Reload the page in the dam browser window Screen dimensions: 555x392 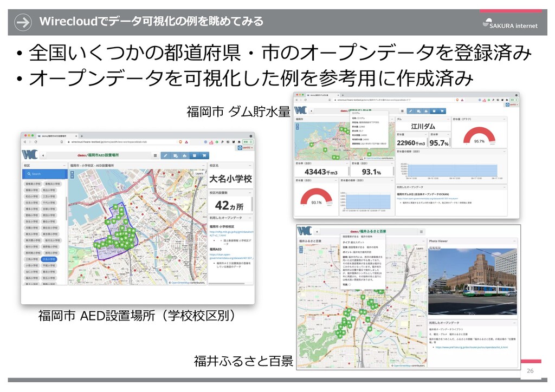click(x=306, y=100)
